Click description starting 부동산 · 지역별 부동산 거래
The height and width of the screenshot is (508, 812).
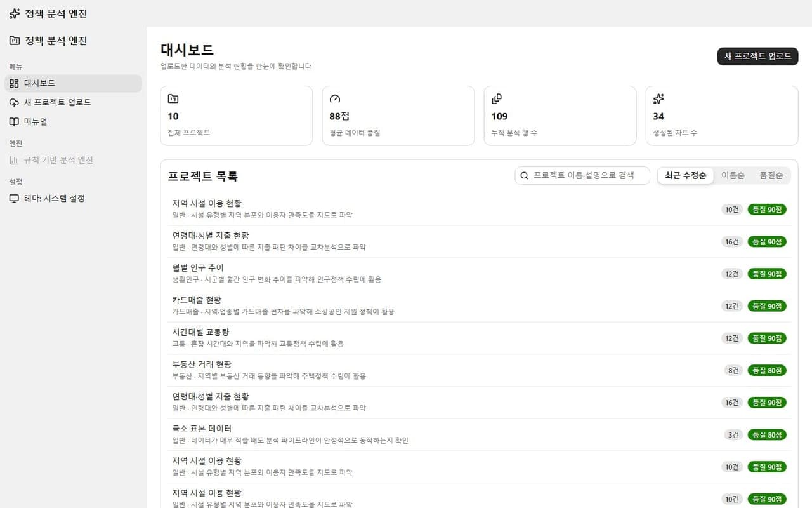click(269, 376)
